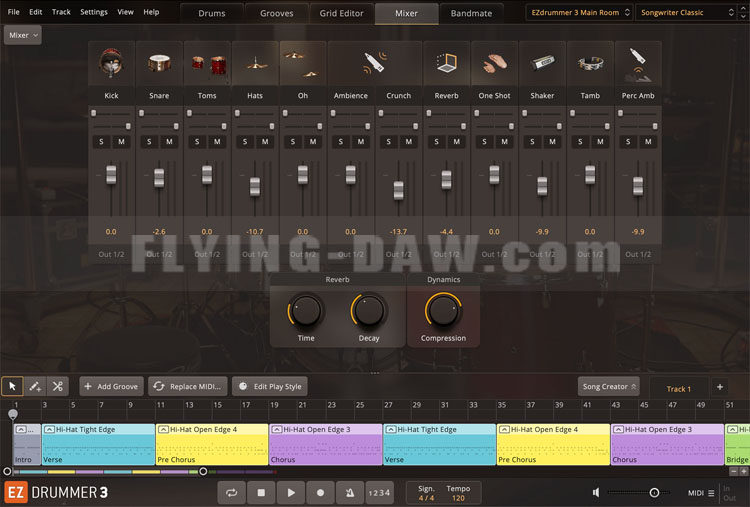Mute the Toms channel
The image size is (750, 507).
click(x=217, y=142)
